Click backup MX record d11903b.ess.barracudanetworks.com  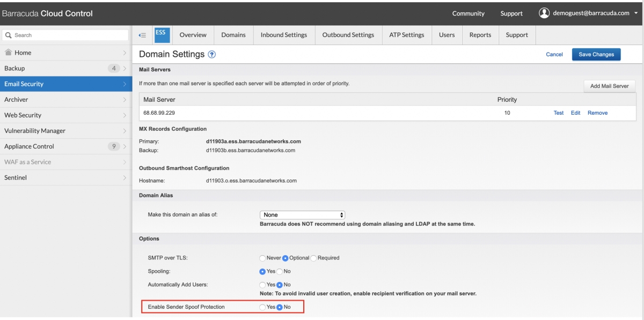251,150
